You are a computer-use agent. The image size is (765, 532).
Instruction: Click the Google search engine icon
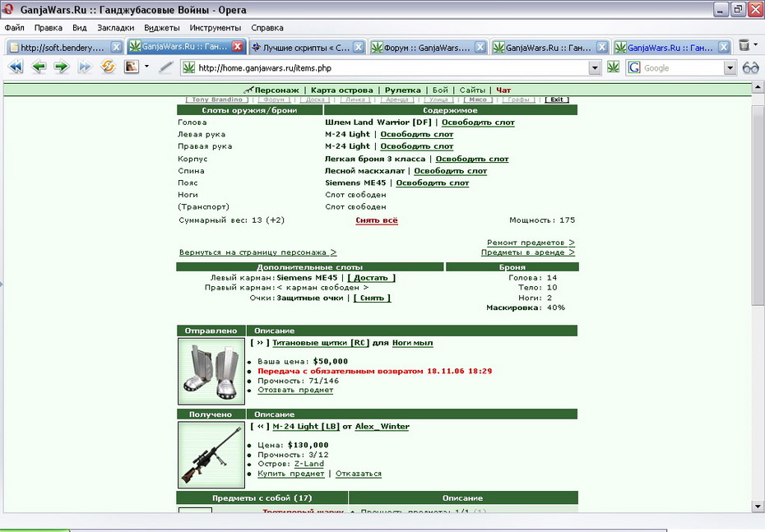tap(634, 67)
